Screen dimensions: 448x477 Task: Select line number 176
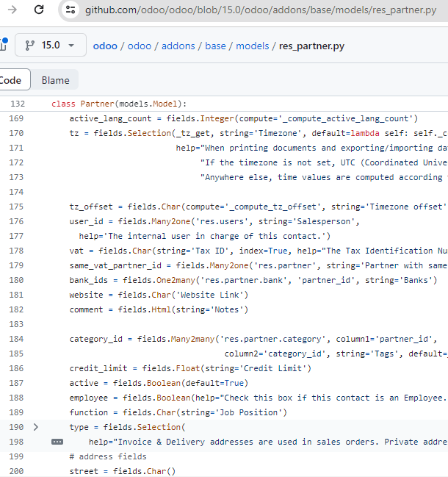pos(16,221)
